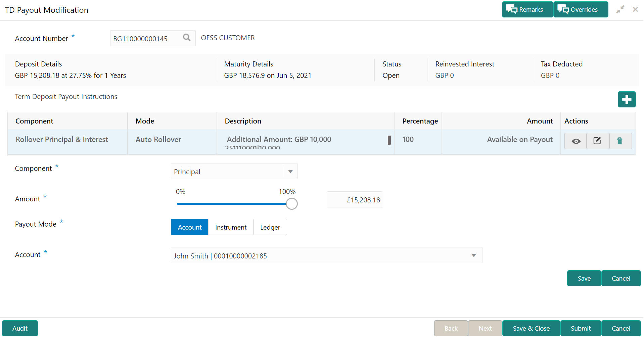This screenshot has width=644, height=337.
Task: Open the Overrides panel
Action: click(x=581, y=9)
